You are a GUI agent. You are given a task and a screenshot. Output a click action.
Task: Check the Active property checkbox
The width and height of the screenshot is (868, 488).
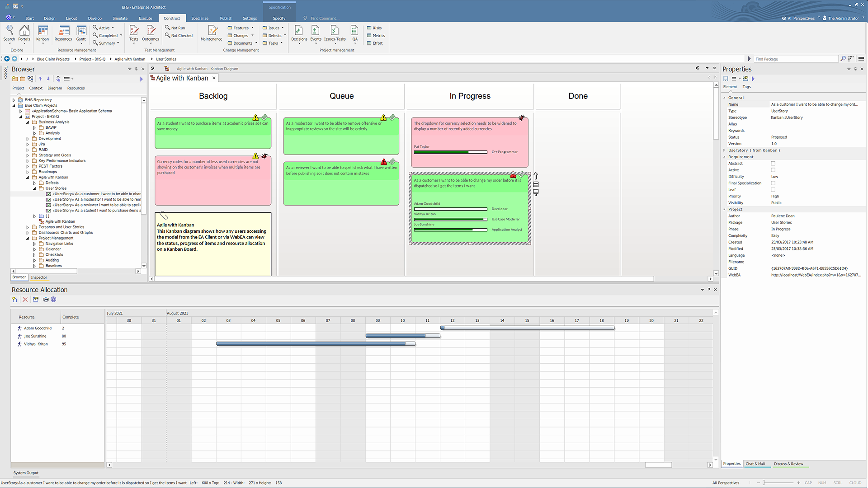tap(774, 170)
